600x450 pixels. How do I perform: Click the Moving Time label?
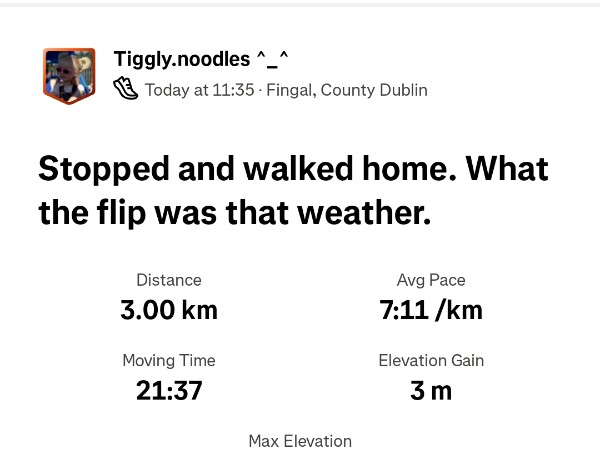pyautogui.click(x=169, y=360)
